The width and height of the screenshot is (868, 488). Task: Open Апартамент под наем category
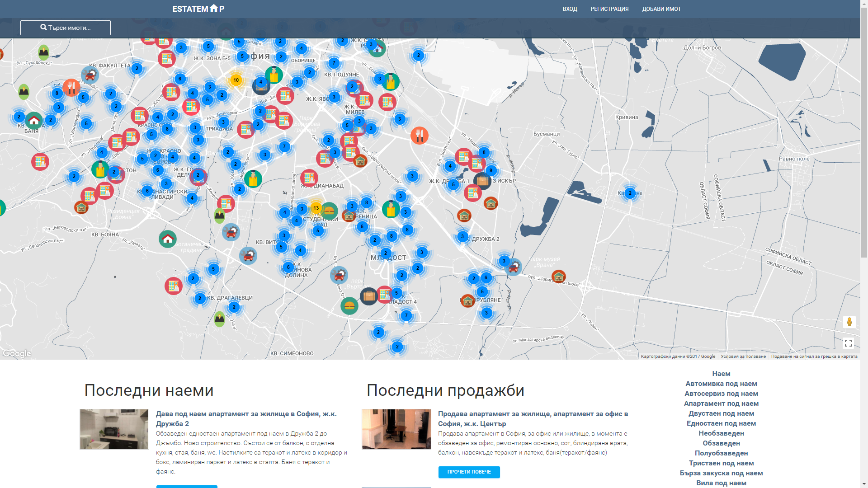pos(721,404)
